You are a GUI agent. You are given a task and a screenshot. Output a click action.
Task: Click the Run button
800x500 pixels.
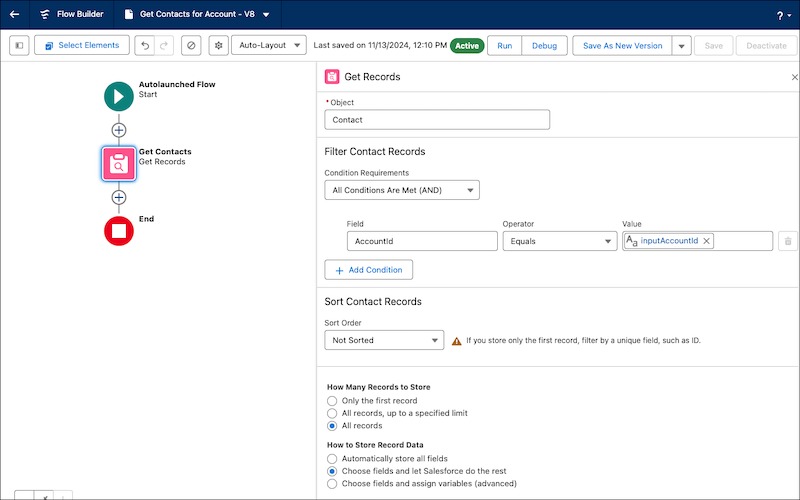point(505,46)
